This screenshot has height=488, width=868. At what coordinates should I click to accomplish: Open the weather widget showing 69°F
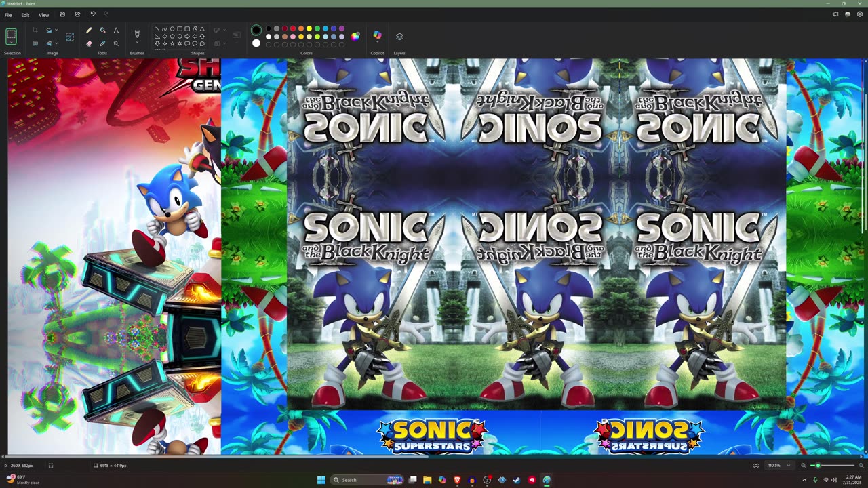22,479
